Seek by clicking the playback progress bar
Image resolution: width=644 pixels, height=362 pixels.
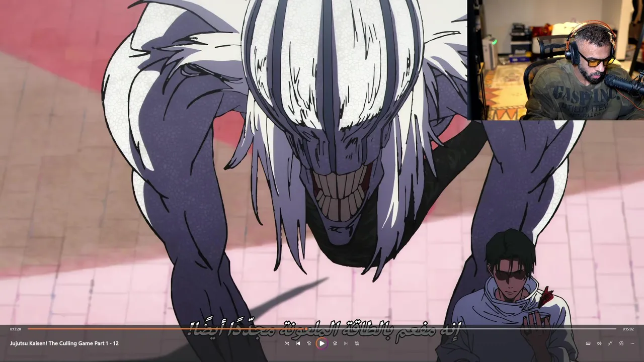coord(322,329)
